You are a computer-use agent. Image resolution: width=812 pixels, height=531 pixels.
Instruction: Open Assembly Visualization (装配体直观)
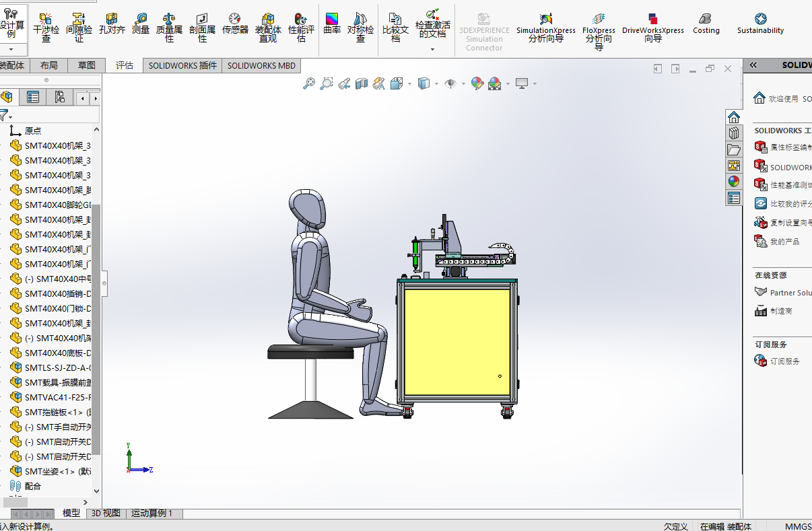pyautogui.click(x=268, y=28)
